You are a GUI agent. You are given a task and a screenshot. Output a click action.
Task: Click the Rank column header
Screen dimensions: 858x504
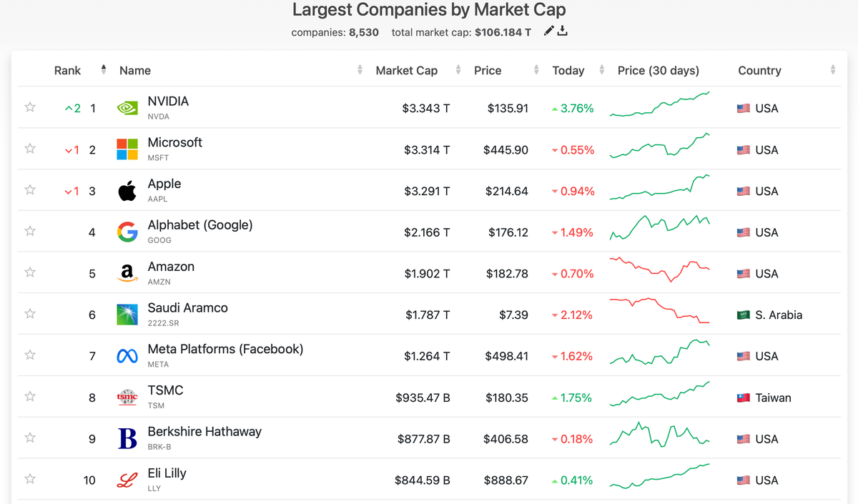click(67, 70)
